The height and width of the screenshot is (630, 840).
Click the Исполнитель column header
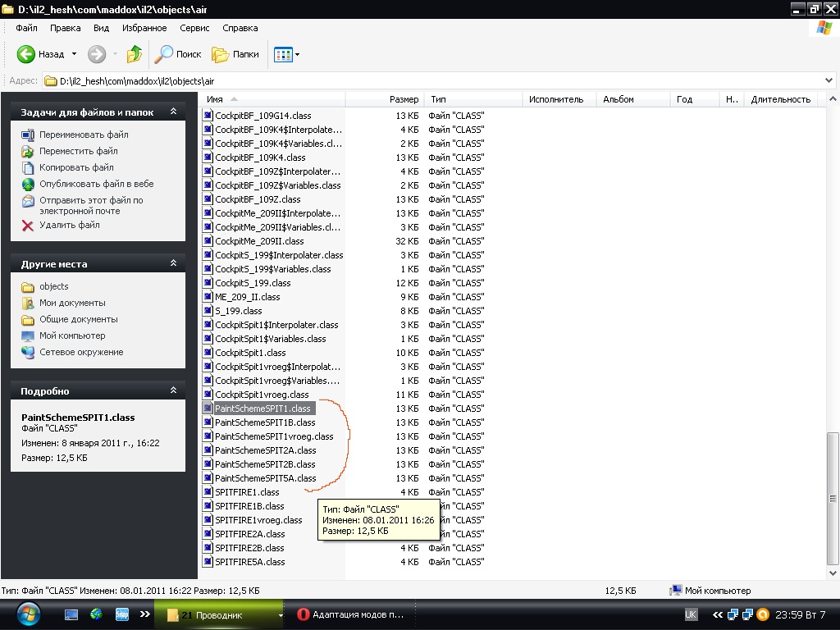(x=559, y=99)
